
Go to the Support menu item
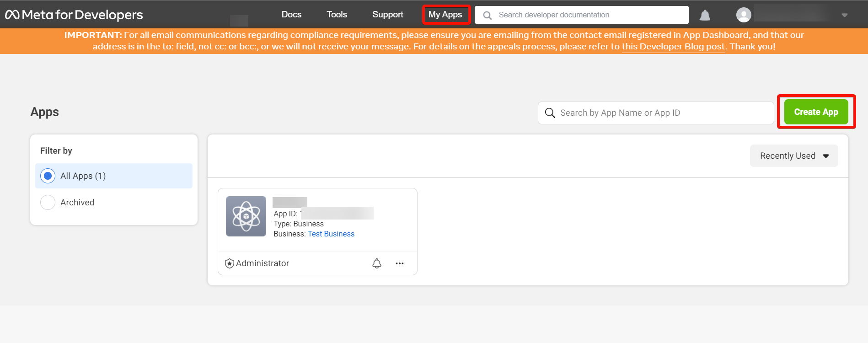click(387, 15)
